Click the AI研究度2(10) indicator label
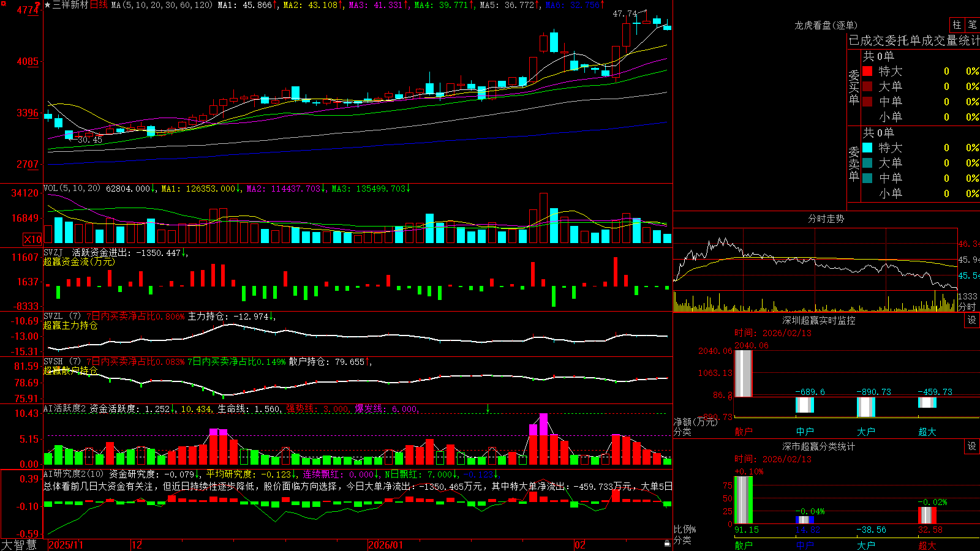980x551 pixels. 74,474
